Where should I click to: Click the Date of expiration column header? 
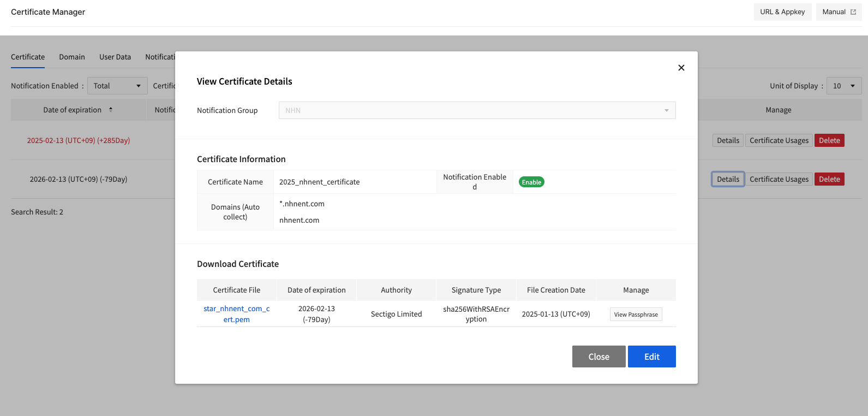point(78,110)
